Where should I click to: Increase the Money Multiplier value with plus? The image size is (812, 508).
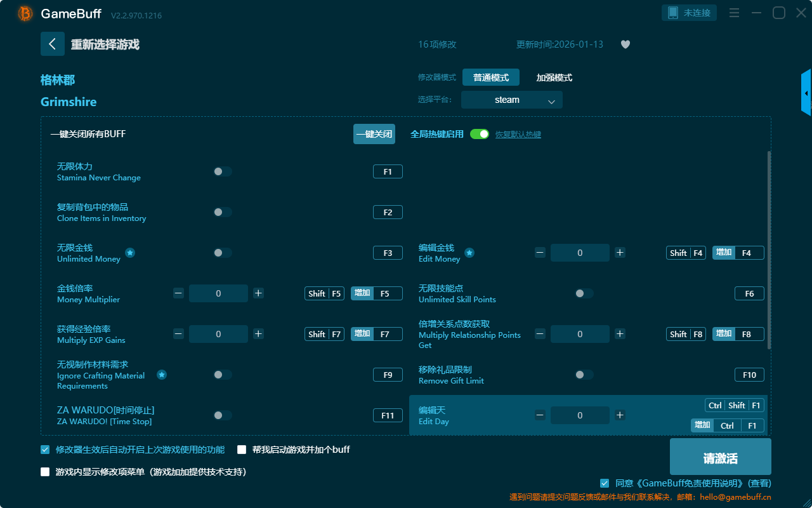click(x=258, y=293)
